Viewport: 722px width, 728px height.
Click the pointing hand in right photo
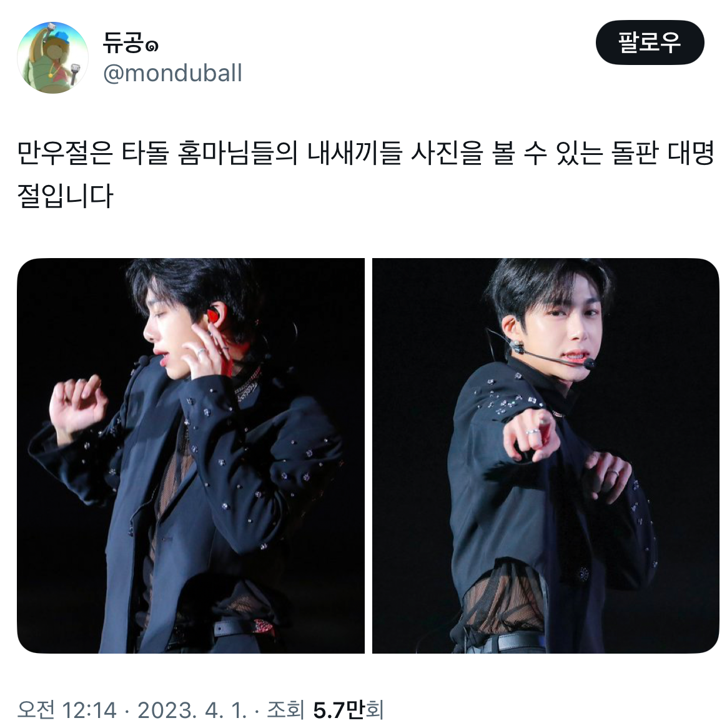(x=530, y=434)
